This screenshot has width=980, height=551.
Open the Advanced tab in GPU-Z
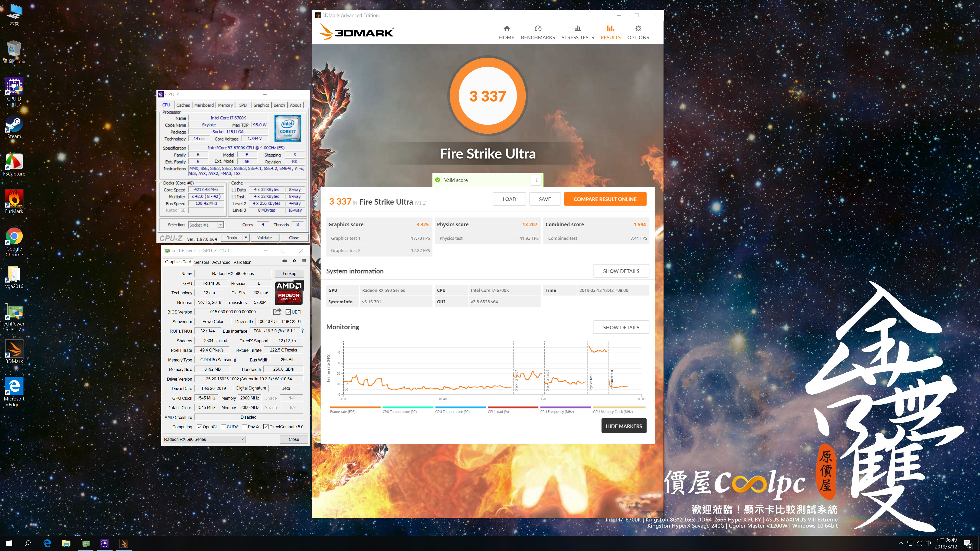tap(221, 262)
